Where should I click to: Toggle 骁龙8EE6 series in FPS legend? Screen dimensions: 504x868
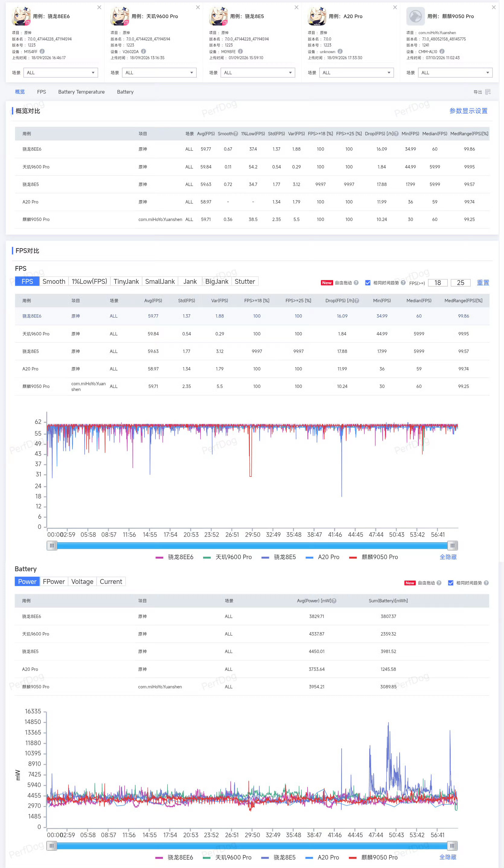coord(174,557)
